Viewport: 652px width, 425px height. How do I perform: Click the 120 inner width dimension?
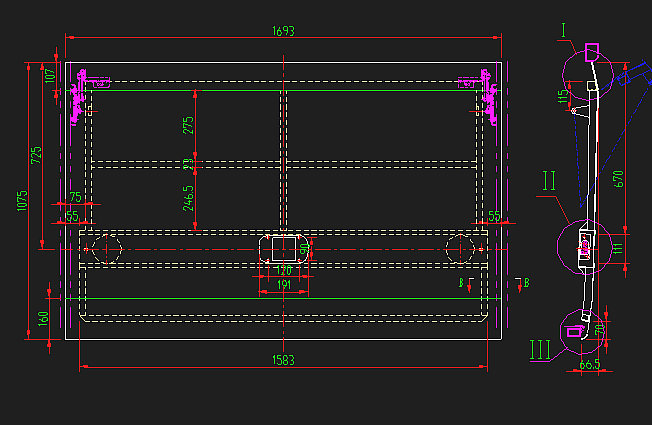[284, 271]
